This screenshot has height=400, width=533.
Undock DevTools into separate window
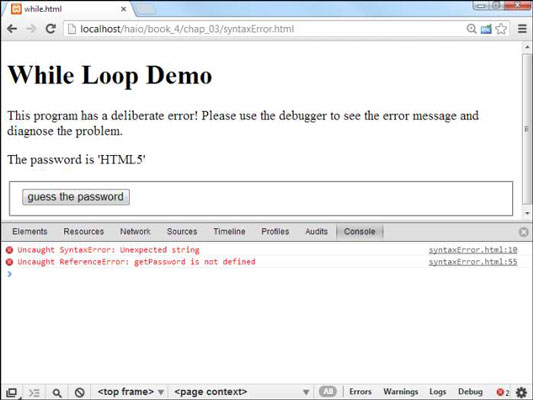click(x=12, y=393)
